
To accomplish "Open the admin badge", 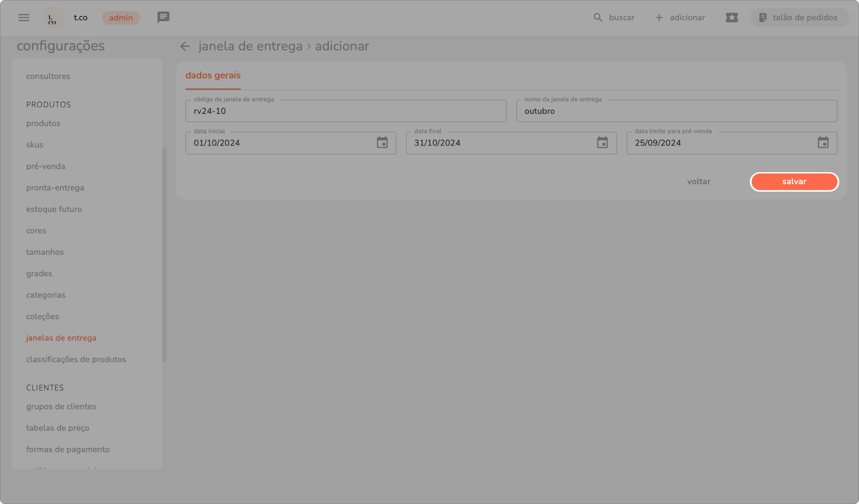I will (121, 17).
